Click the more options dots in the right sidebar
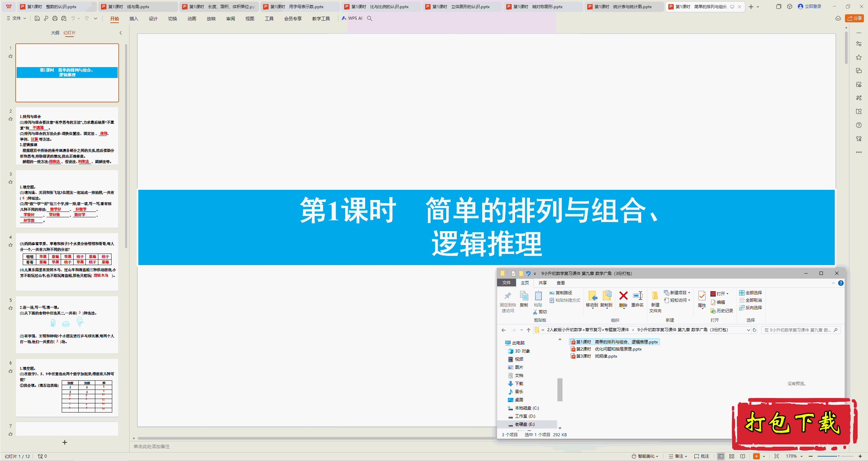868x461 pixels. [x=859, y=152]
